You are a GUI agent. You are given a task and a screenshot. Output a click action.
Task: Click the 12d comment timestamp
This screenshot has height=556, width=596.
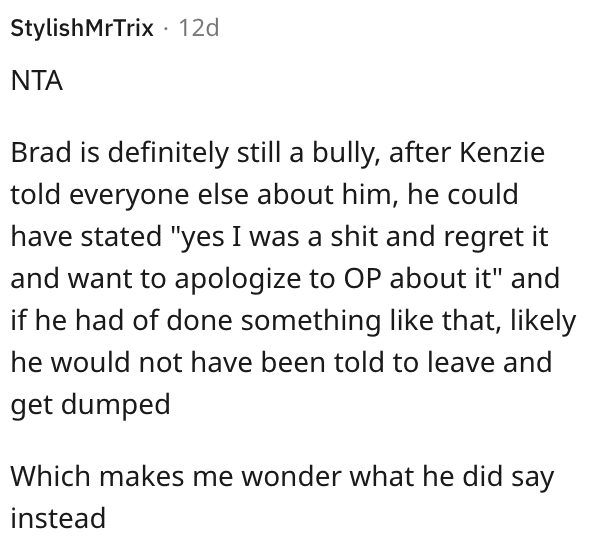tap(199, 28)
